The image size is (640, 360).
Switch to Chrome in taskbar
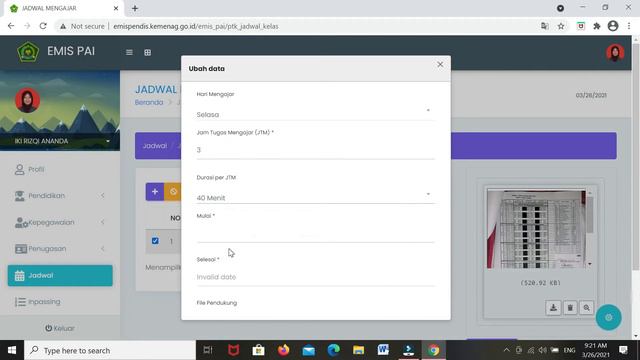[433, 350]
